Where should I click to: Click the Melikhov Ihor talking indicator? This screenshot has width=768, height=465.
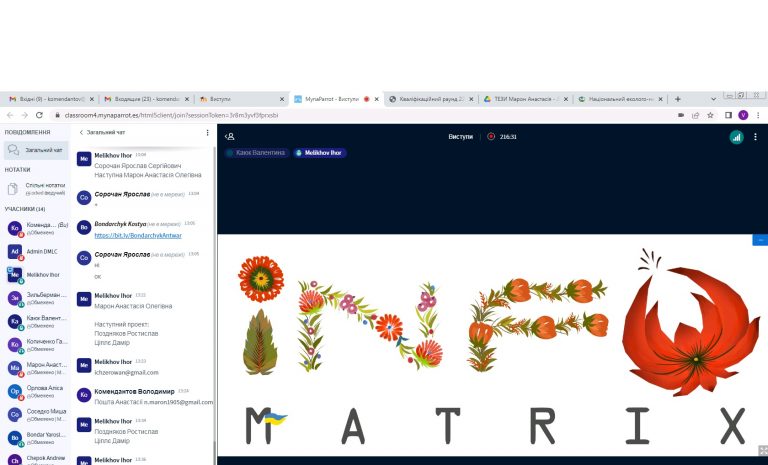tap(319, 153)
